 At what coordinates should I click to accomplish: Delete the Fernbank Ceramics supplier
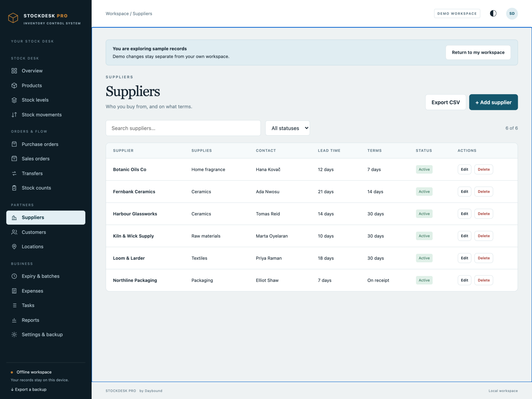(484, 191)
